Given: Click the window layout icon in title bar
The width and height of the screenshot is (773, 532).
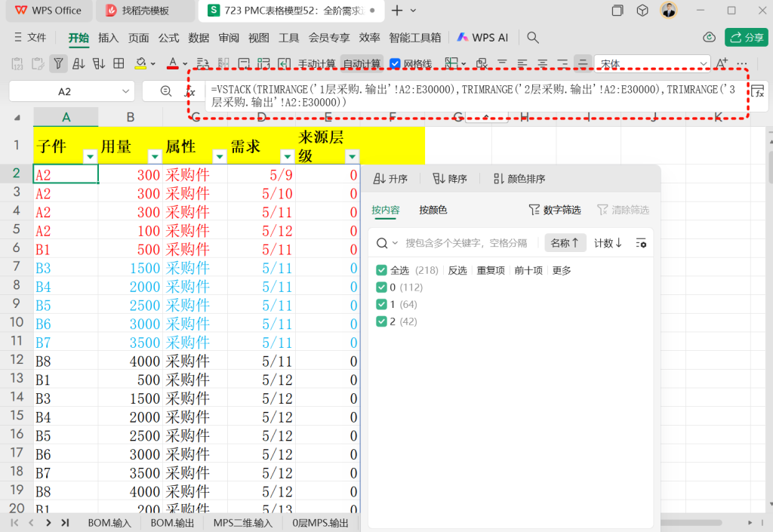Looking at the screenshot, I should tap(617, 11).
